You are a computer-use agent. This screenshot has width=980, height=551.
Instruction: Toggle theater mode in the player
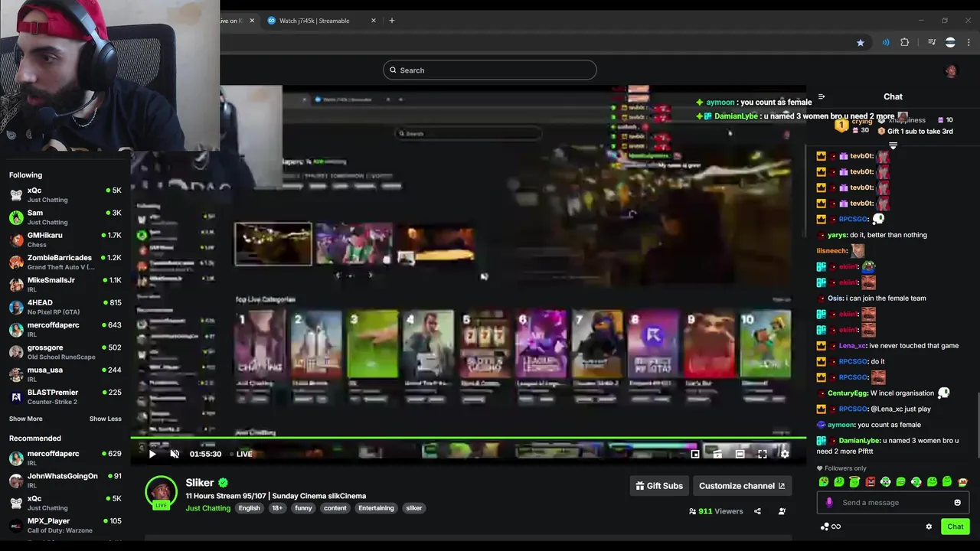pyautogui.click(x=740, y=454)
